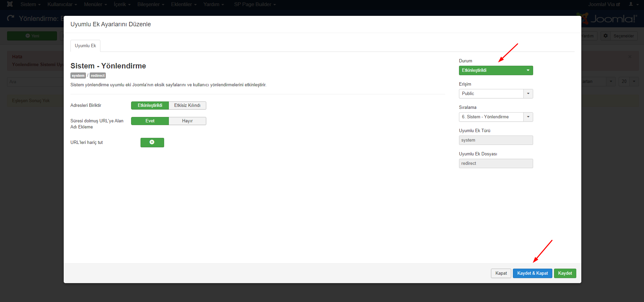The image size is (644, 302).
Task: Click the Uyumlu Ek Türü system field
Action: pos(496,140)
